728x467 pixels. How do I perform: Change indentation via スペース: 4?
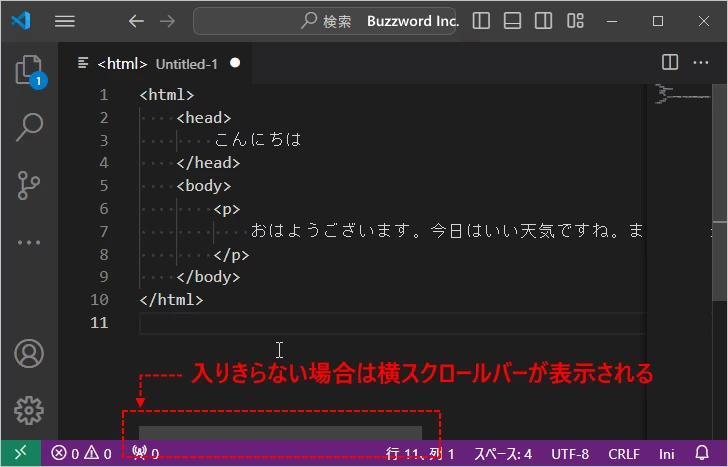tap(503, 454)
